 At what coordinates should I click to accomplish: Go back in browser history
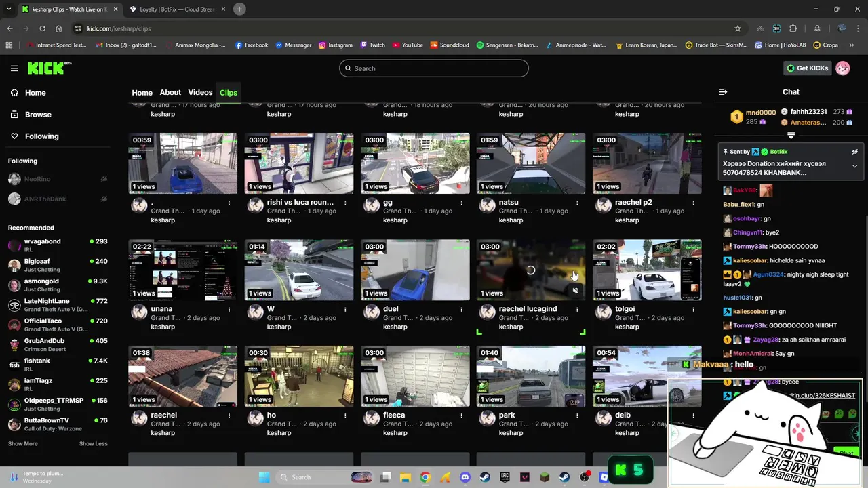[x=9, y=28]
